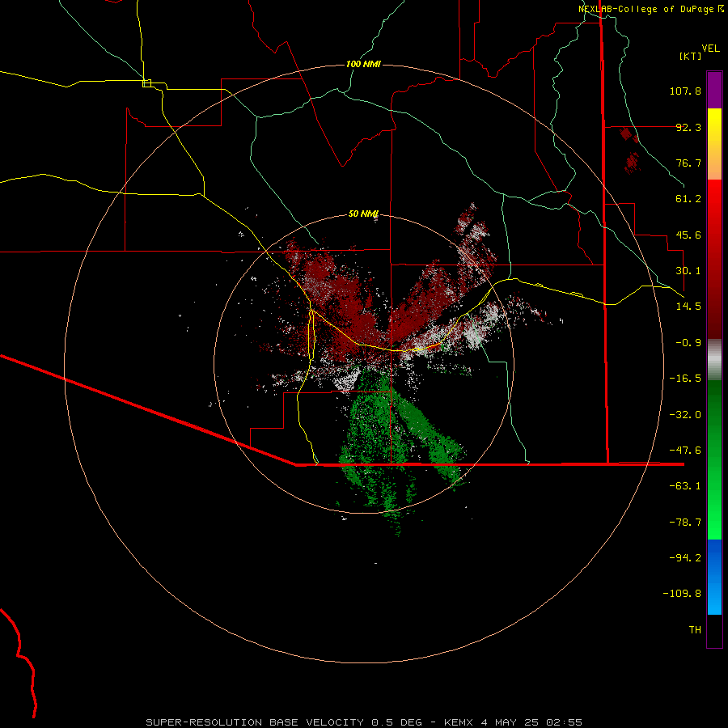
Task: Click the 76.7 velocity scale value
Action: (x=688, y=163)
